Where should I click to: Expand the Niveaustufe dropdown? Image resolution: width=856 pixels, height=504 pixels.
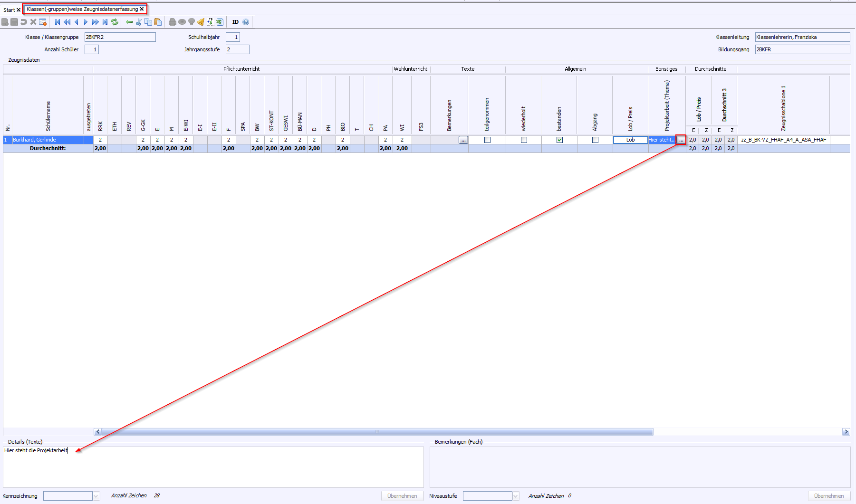coord(516,496)
